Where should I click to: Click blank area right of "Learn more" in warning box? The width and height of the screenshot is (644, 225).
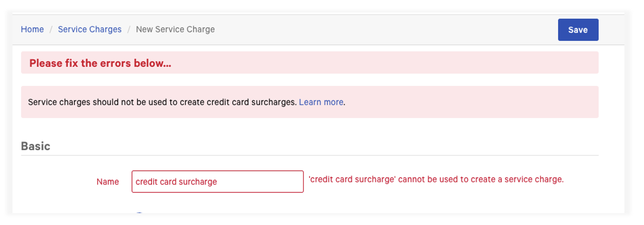tap(467, 102)
